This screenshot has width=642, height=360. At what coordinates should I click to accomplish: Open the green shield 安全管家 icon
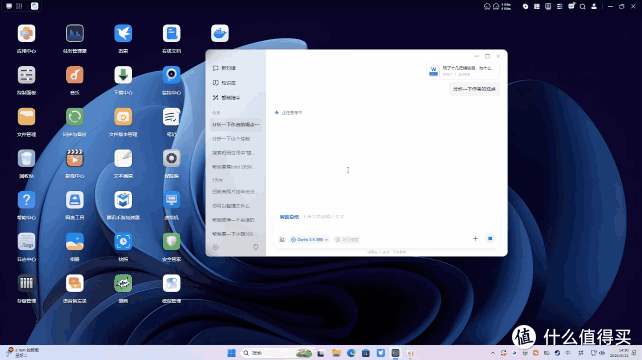[x=171, y=242]
